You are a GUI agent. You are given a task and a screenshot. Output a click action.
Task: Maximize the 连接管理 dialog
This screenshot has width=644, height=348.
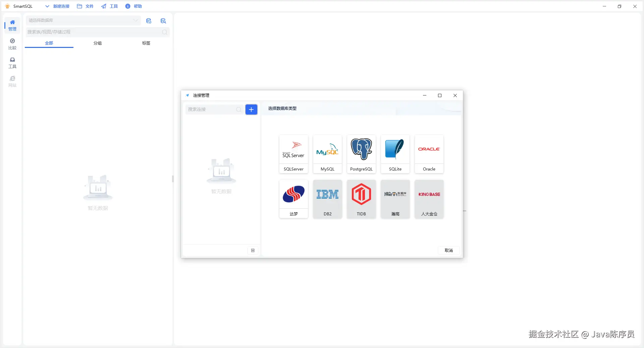click(440, 95)
